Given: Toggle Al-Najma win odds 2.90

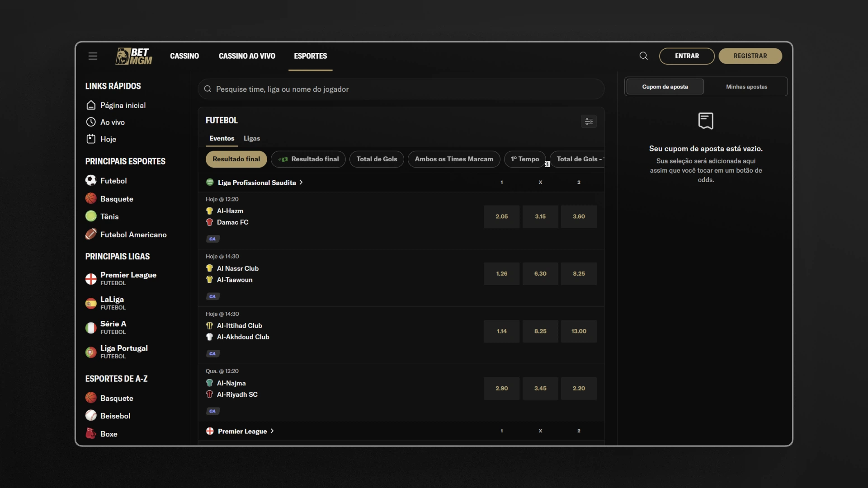Looking at the screenshot, I should [x=502, y=389].
